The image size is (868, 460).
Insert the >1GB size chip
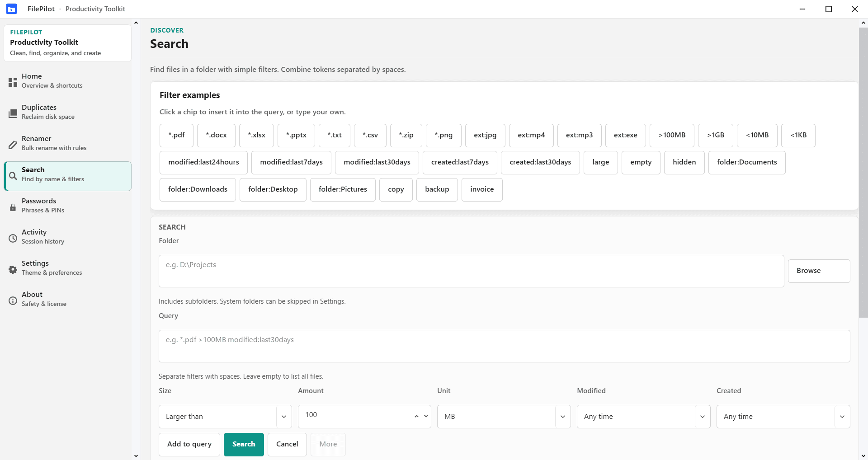pos(716,135)
